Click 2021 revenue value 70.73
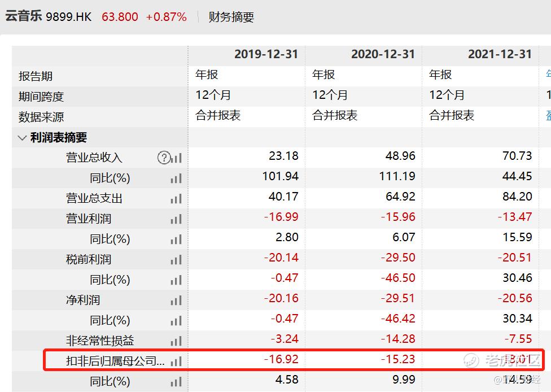Image resolution: width=551 pixels, height=392 pixels. point(517,156)
